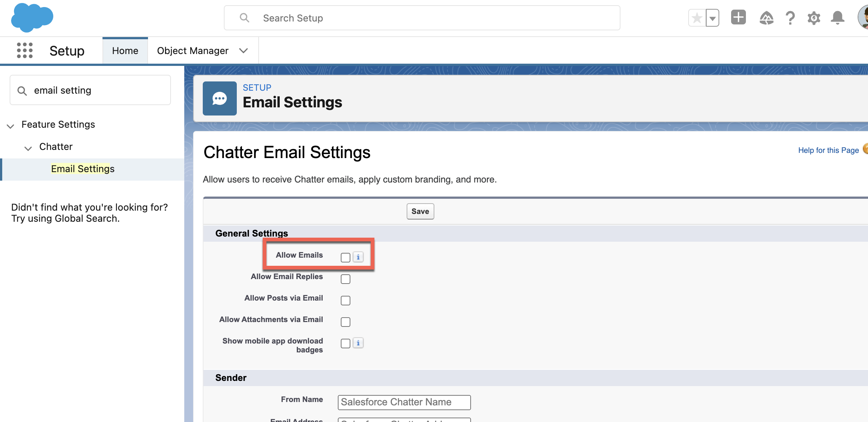Viewport: 868px width, 422px height.
Task: Open Help for this Page link
Action: pyautogui.click(x=828, y=150)
